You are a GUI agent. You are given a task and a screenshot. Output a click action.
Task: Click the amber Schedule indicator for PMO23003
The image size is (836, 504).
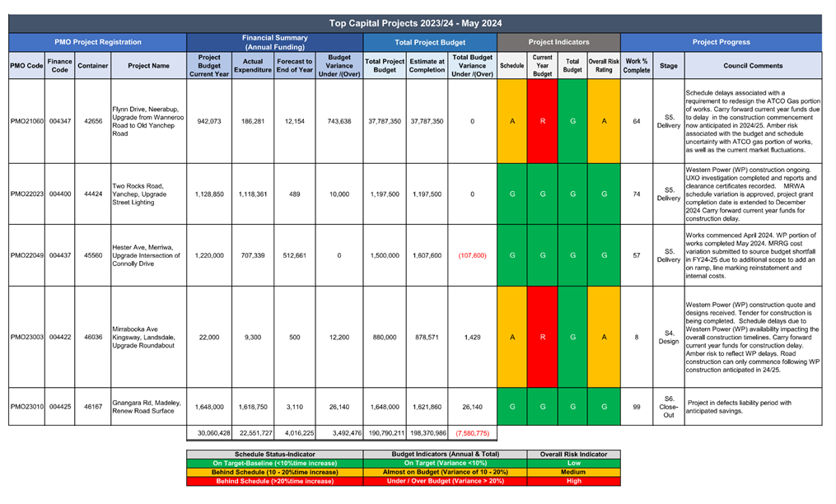tap(512, 337)
